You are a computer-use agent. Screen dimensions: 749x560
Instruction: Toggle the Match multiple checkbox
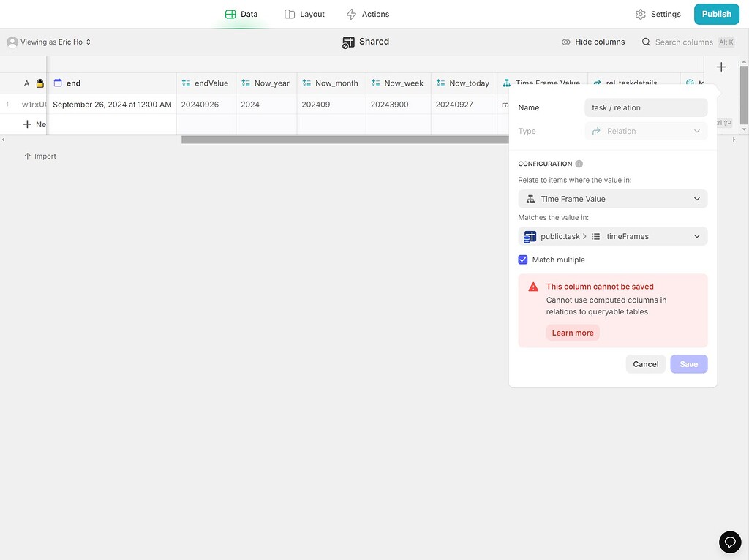coord(523,260)
